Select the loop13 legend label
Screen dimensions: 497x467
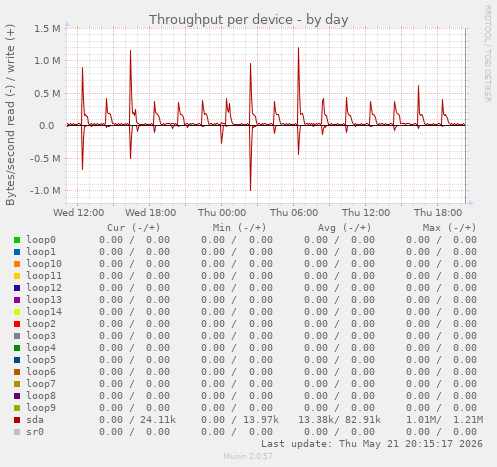(44, 300)
